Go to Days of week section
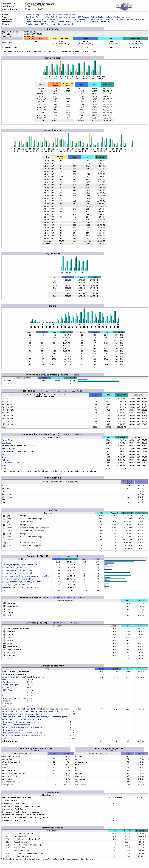 tap(62, 15)
